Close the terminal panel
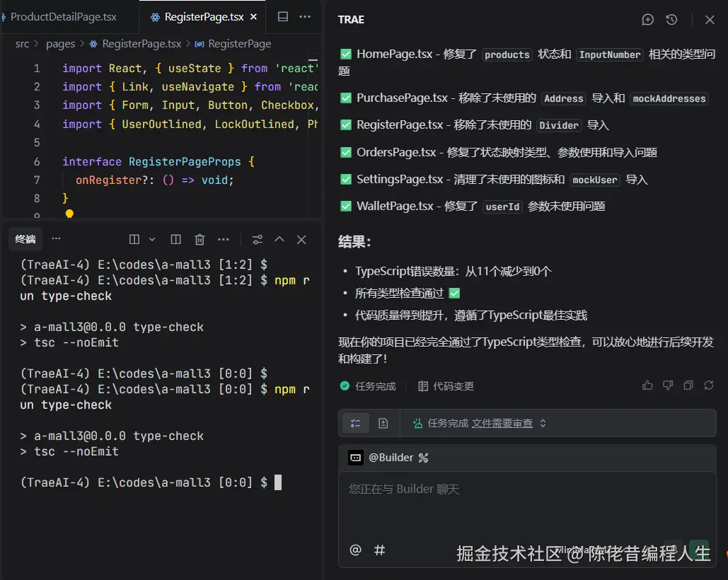 pyautogui.click(x=301, y=239)
